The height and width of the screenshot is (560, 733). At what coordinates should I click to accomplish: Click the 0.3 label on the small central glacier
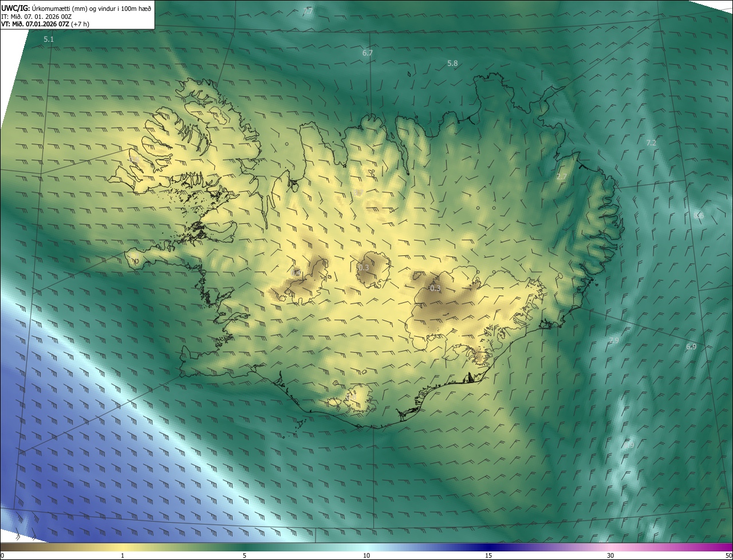[x=364, y=268]
